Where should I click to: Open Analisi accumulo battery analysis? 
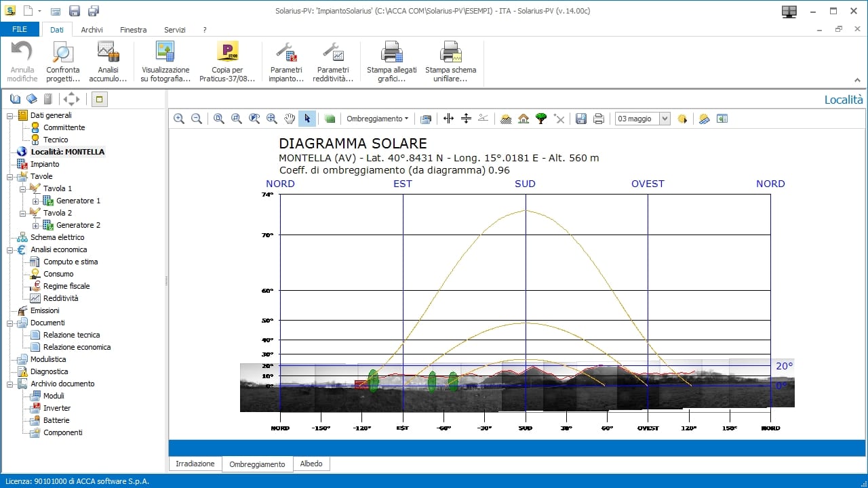(x=108, y=62)
